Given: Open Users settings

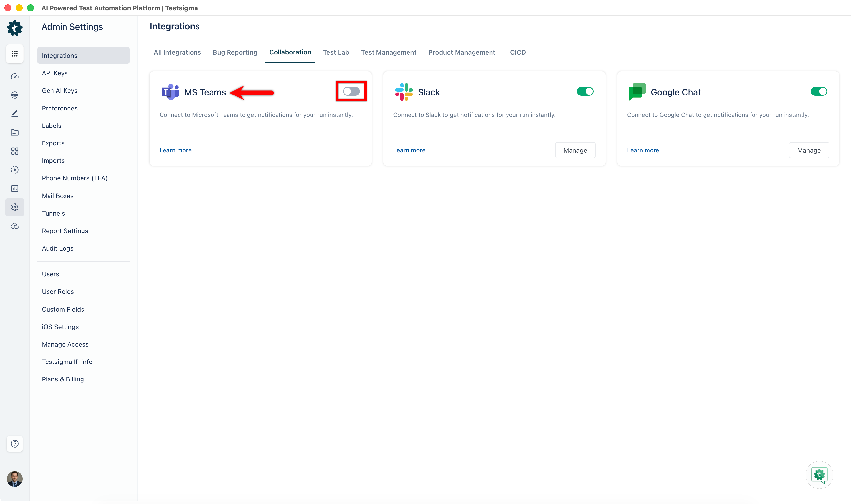Looking at the screenshot, I should [x=50, y=274].
